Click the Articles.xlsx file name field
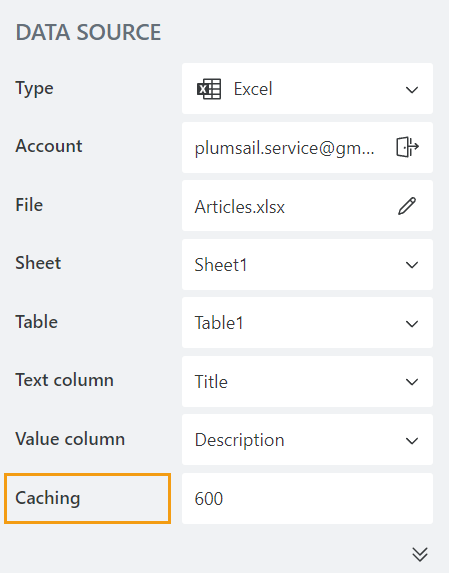Image resolution: width=449 pixels, height=573 pixels. click(307, 206)
